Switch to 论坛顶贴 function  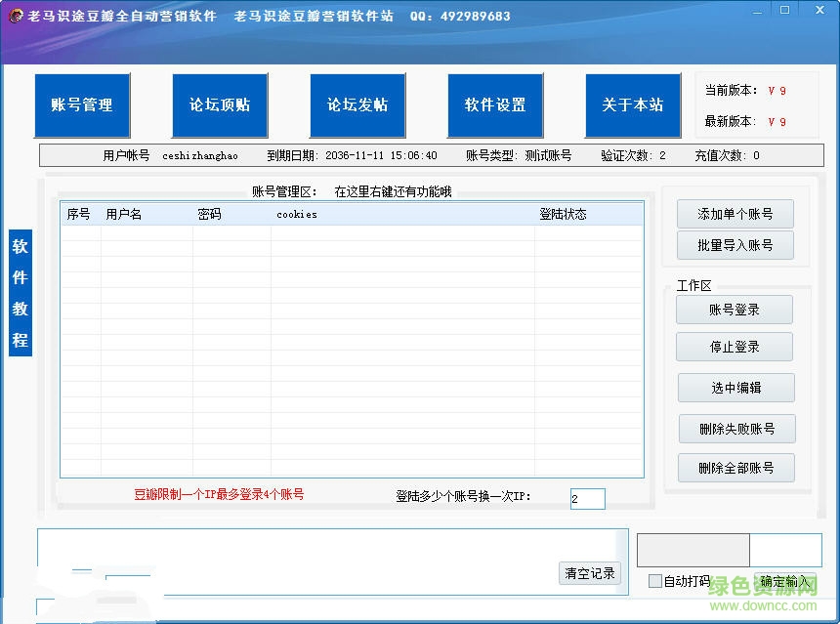click(220, 105)
